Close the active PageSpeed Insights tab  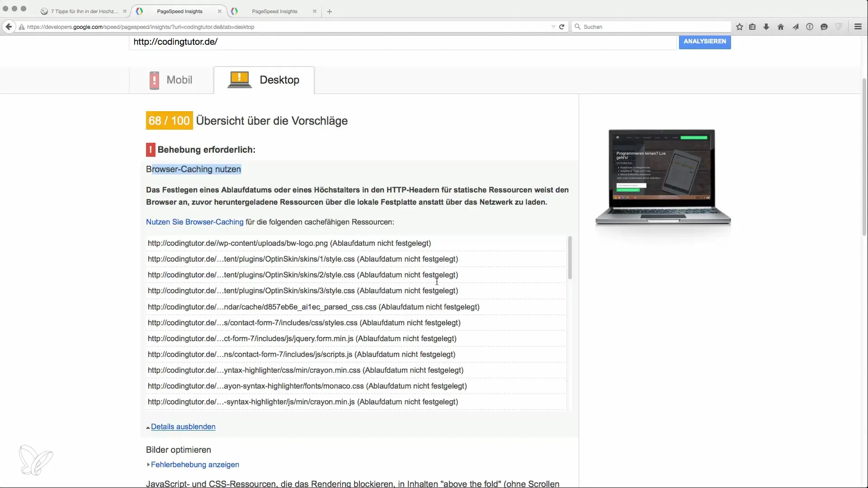(220, 11)
